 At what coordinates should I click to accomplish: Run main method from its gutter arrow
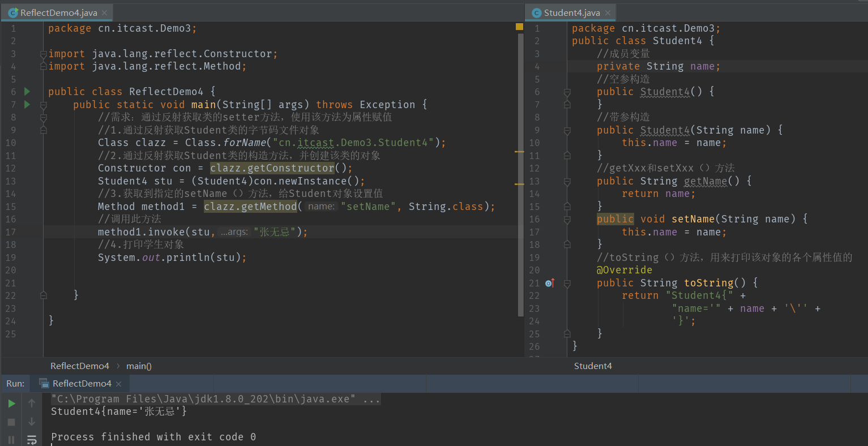point(27,104)
